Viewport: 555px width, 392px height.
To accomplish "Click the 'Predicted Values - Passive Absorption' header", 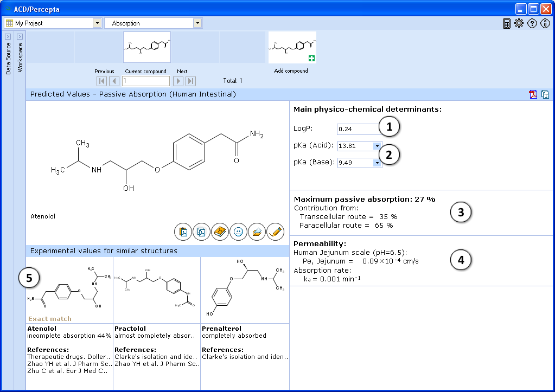I will pyautogui.click(x=133, y=94).
